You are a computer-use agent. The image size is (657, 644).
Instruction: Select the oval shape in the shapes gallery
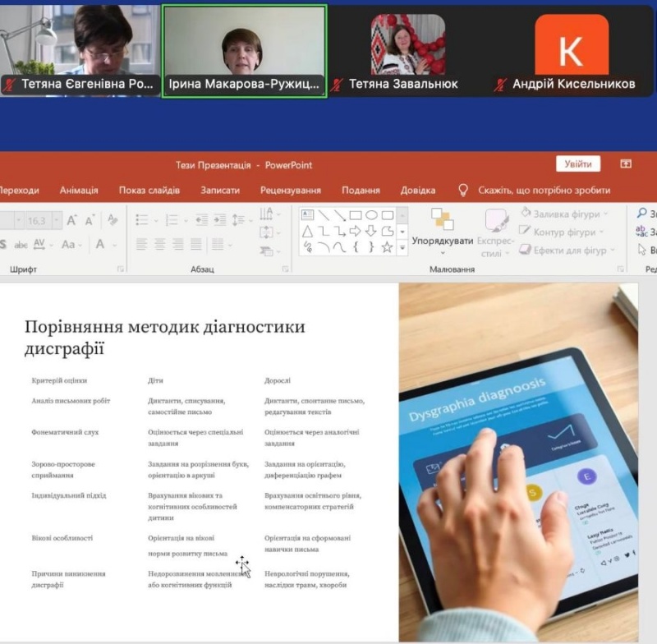click(x=371, y=215)
